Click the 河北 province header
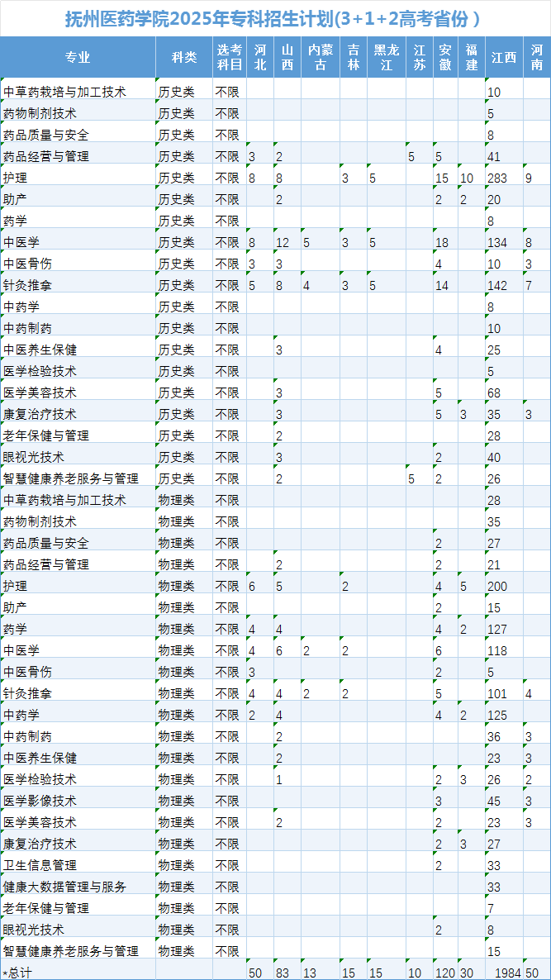Viewport: 551px width, 980px height. click(260, 58)
